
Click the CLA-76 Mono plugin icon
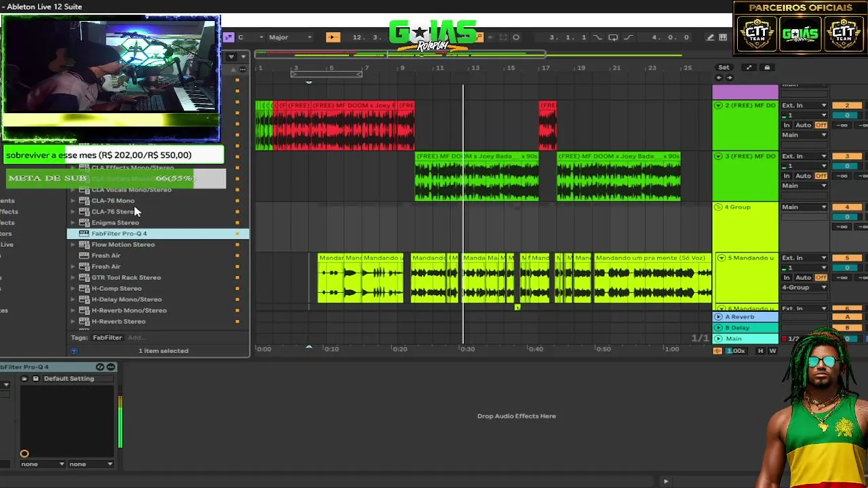click(x=84, y=201)
